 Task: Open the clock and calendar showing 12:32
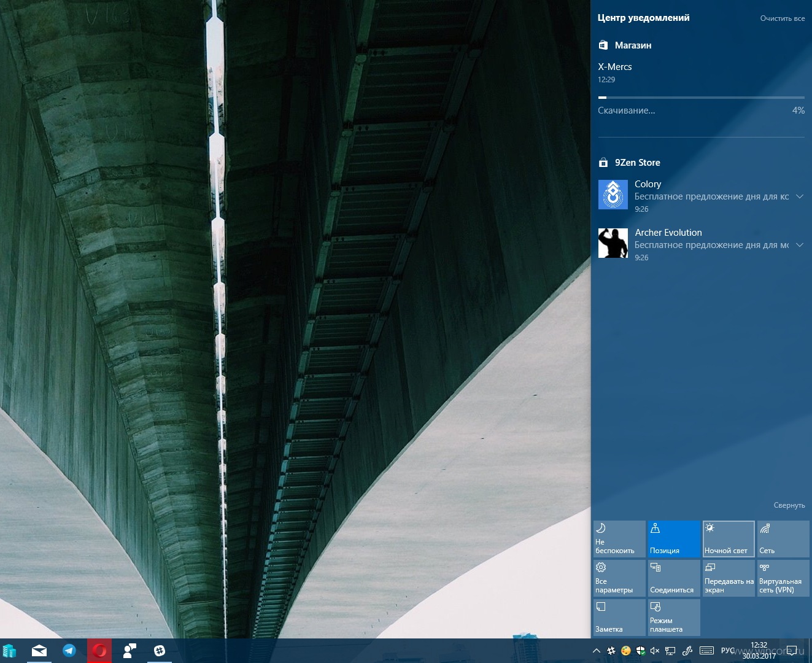pos(759,651)
